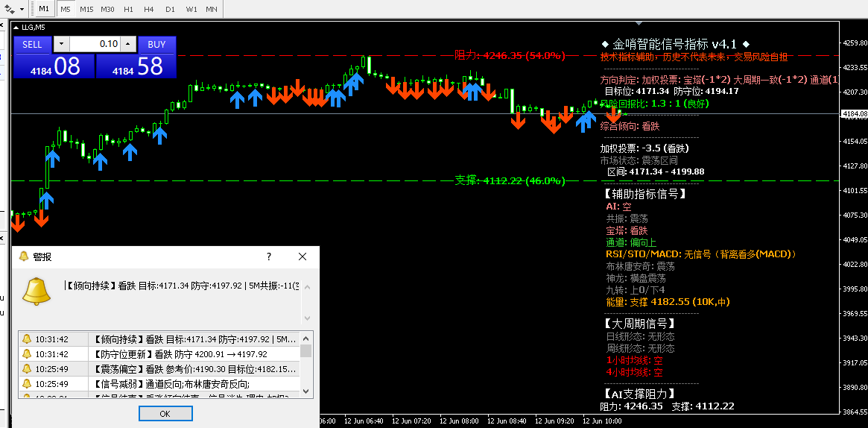Image resolution: width=868 pixels, height=428 pixels.
Task: Click the 金哨智能信号指标 v4.1 title
Action: pyautogui.click(x=675, y=44)
